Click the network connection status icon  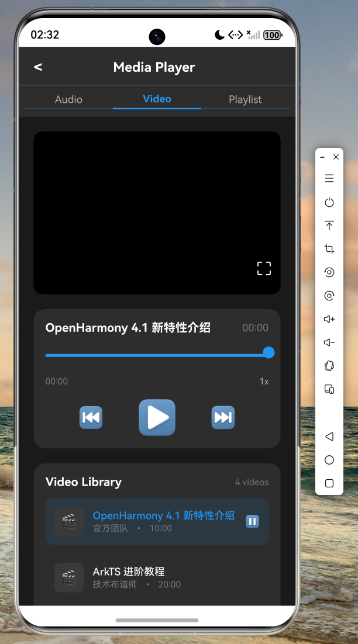[x=236, y=35]
